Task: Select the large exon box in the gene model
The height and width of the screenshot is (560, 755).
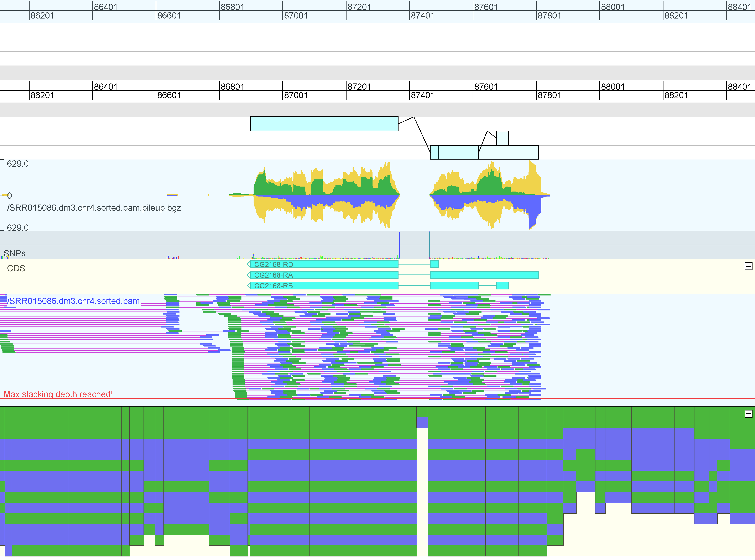Action: point(324,124)
